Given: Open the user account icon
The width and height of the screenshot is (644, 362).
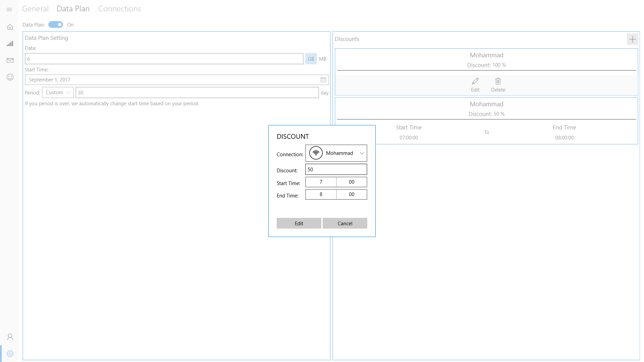Looking at the screenshot, I should click(10, 337).
